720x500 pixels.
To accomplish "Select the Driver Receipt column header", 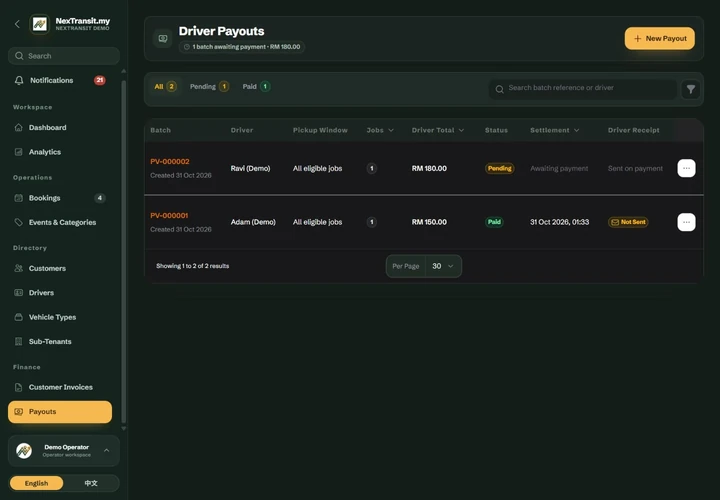I will tap(633, 130).
